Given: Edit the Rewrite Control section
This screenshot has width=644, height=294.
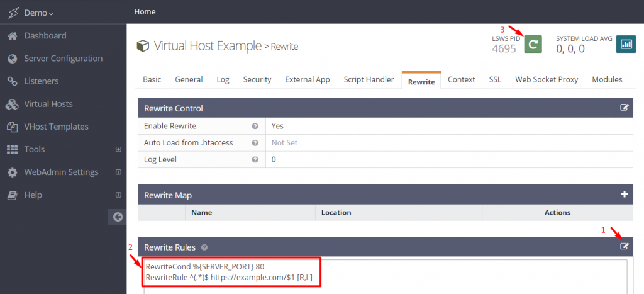Looking at the screenshot, I should (x=625, y=108).
